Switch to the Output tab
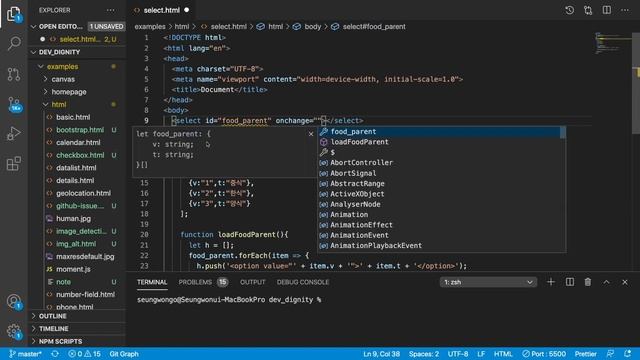This screenshot has height=360, width=640. point(253,282)
